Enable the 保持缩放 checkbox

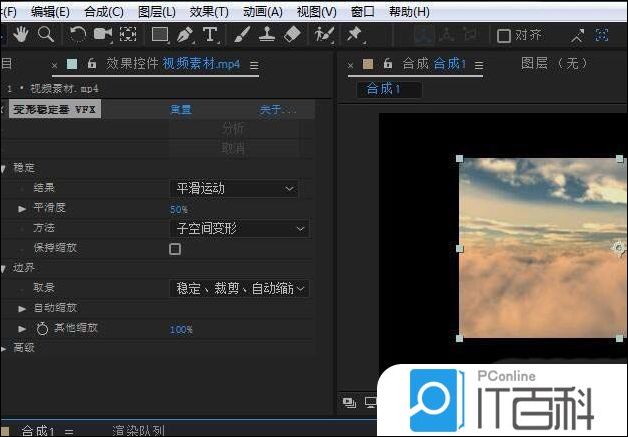[x=175, y=248]
